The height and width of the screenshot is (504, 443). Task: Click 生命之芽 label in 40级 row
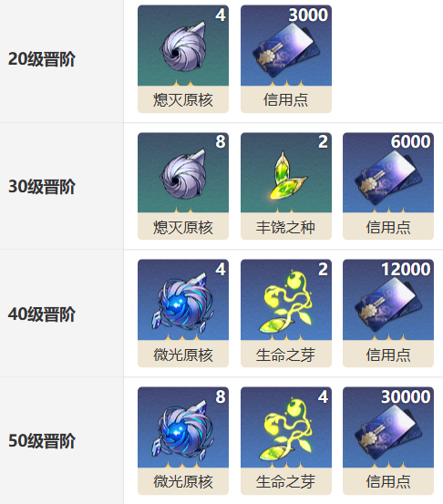[286, 355]
